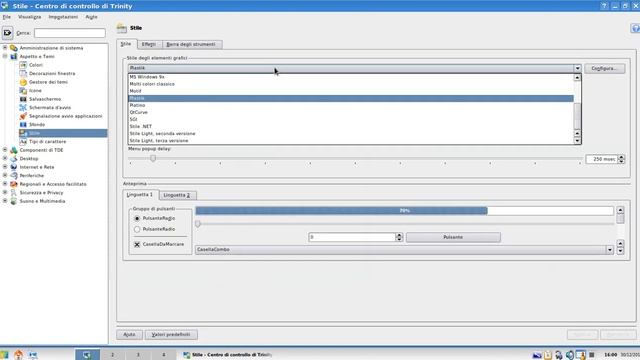Click the Aiuto button at bottom

(x=129, y=335)
